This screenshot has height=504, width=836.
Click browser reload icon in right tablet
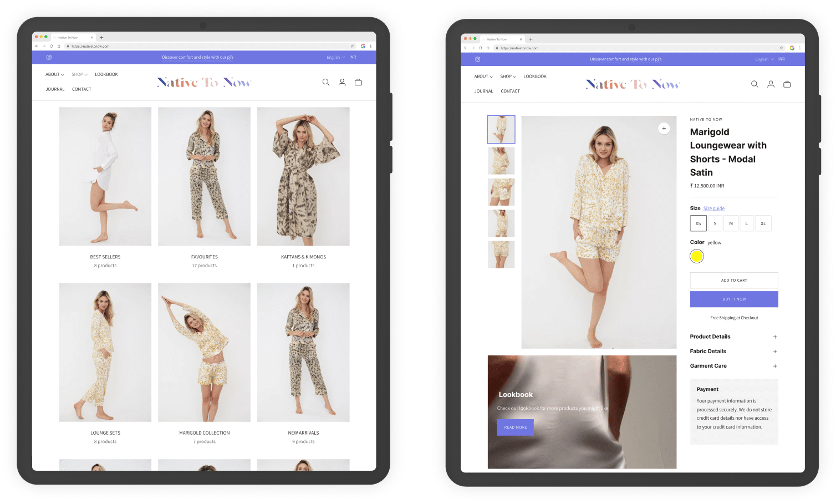click(480, 48)
